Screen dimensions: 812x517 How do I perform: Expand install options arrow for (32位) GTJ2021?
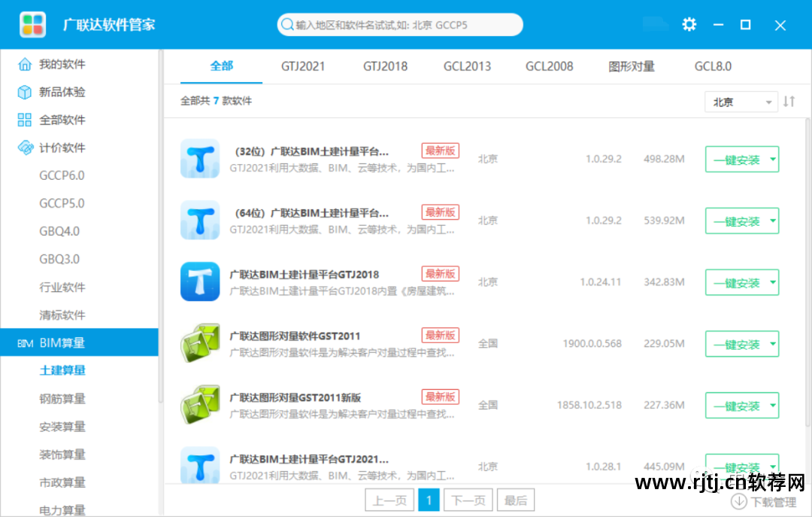coord(773,160)
